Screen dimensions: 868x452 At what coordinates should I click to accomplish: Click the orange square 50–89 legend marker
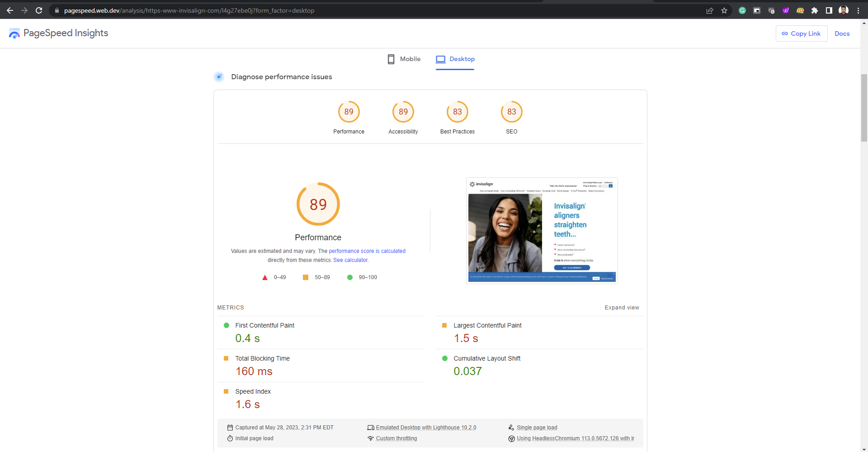[x=306, y=277]
